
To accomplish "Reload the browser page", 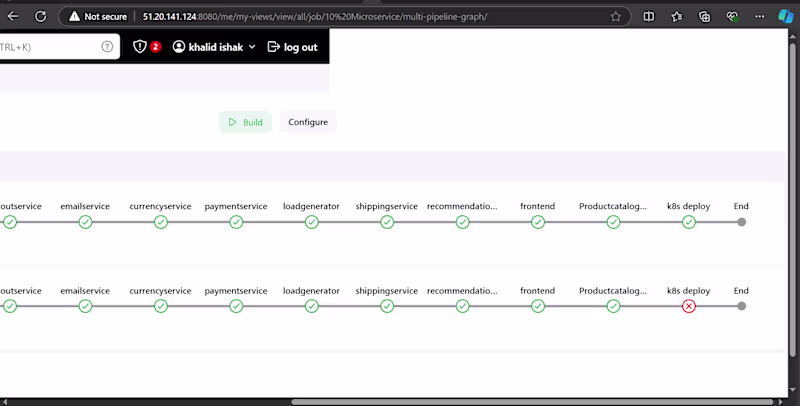I will pos(40,16).
